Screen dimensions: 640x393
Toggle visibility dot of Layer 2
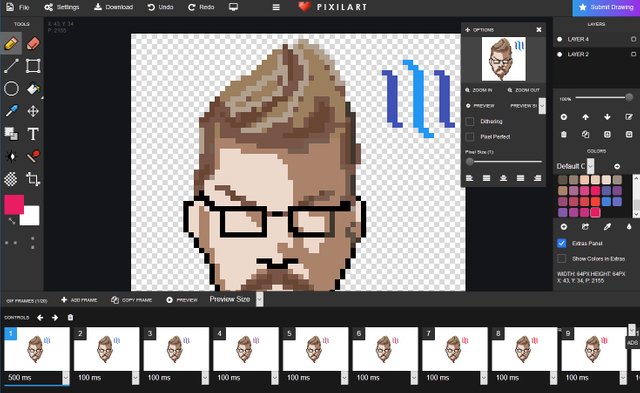tap(560, 54)
